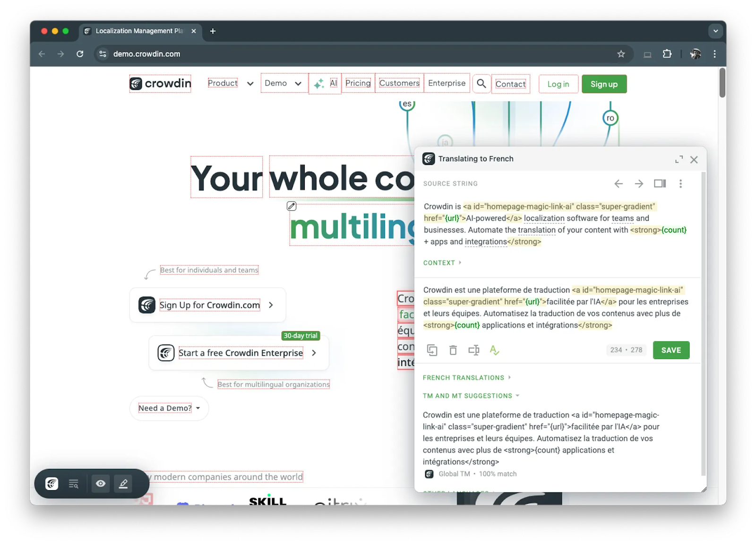Viewport: 756px width, 544px height.
Task: Open the Pricing menu item
Action: click(x=358, y=83)
